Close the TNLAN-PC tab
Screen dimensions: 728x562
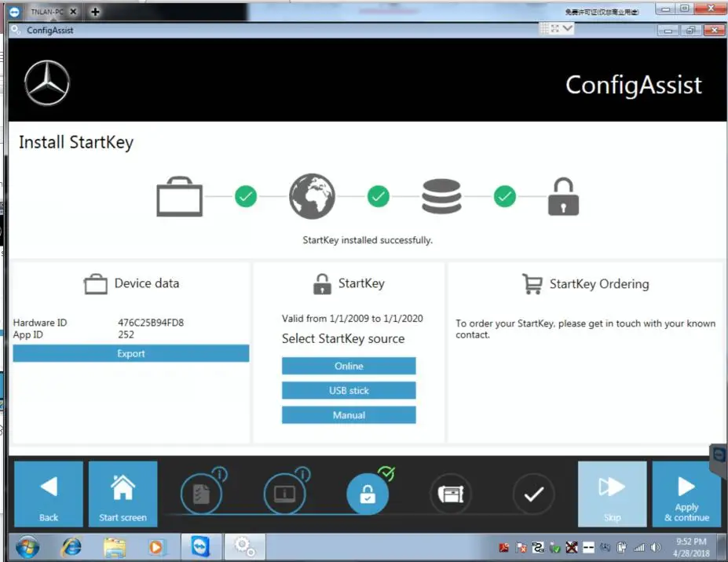point(73,12)
